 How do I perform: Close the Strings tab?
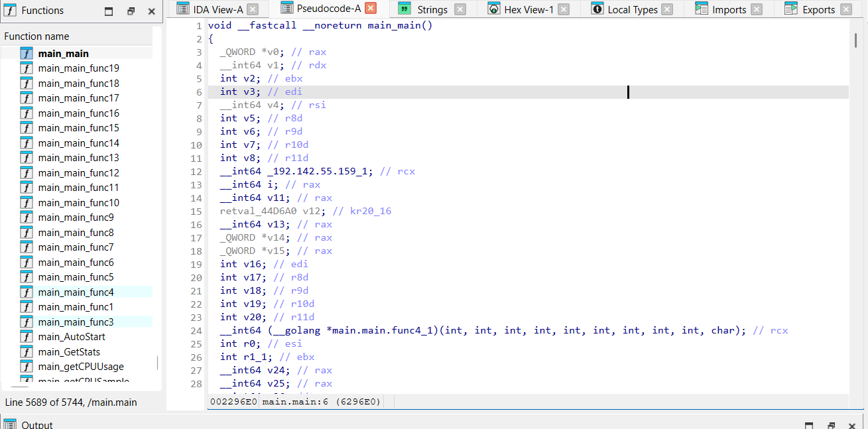point(460,9)
